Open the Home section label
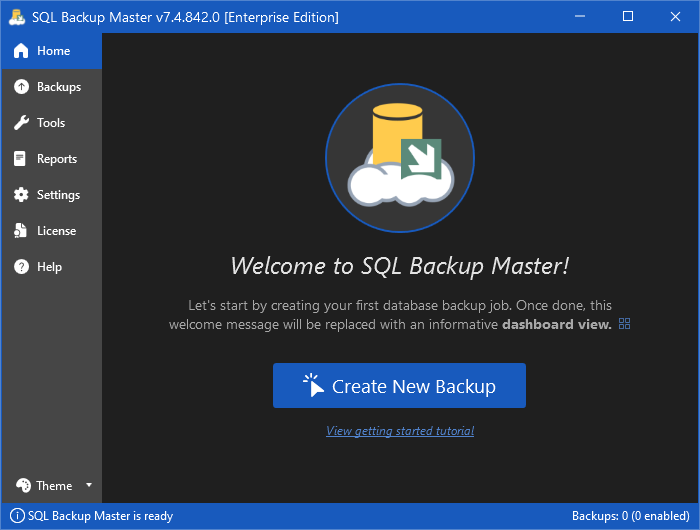Screen dimensions: 700x530 (54, 51)
